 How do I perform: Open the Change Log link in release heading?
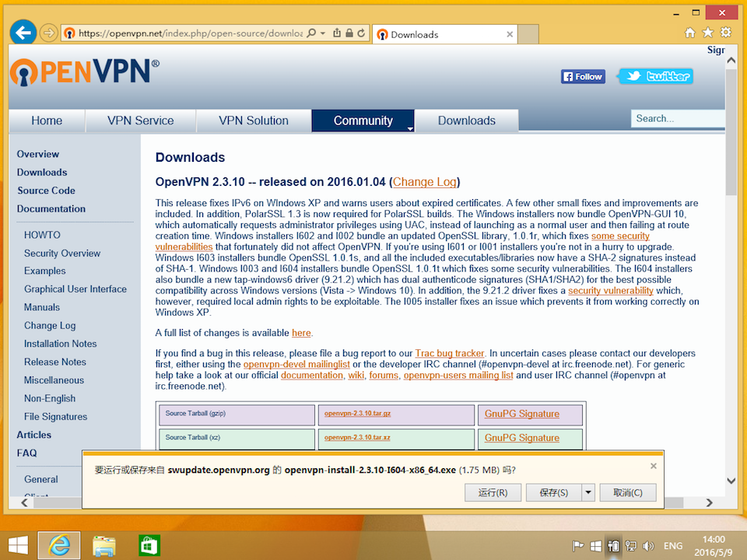(x=425, y=182)
